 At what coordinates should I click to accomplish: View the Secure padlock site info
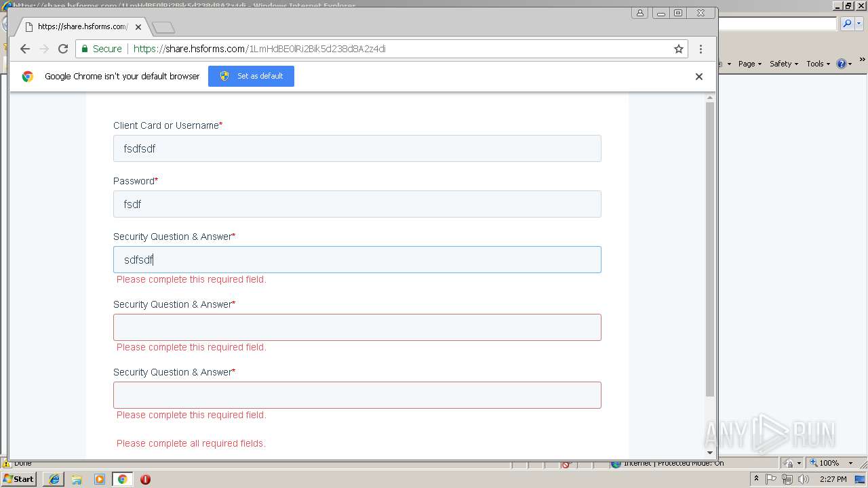[x=101, y=49]
